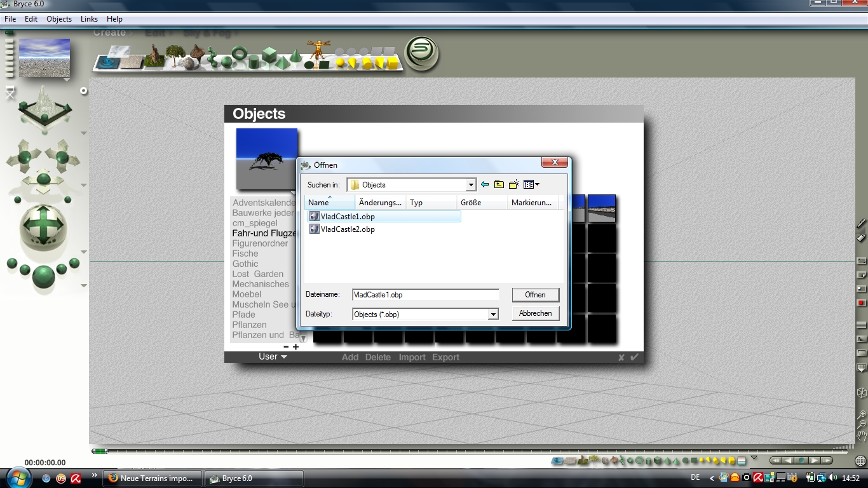Open the Objects menu
868x488 pixels.
(59, 19)
